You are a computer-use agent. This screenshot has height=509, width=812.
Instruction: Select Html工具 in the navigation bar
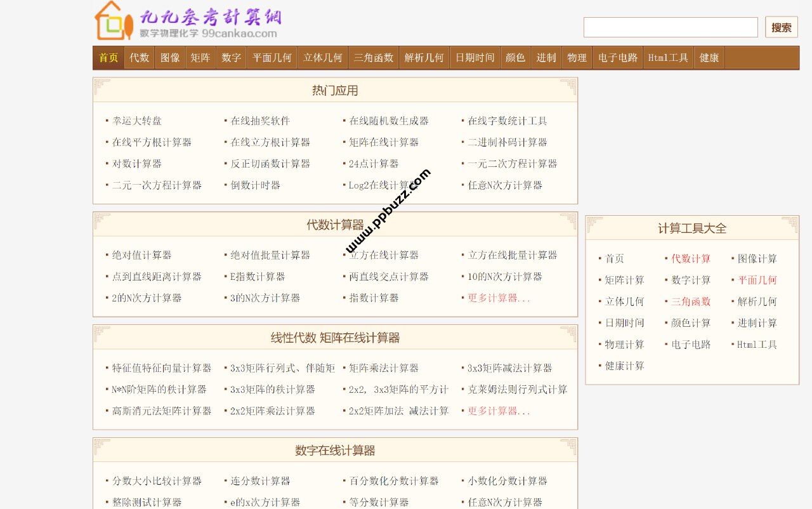(668, 58)
